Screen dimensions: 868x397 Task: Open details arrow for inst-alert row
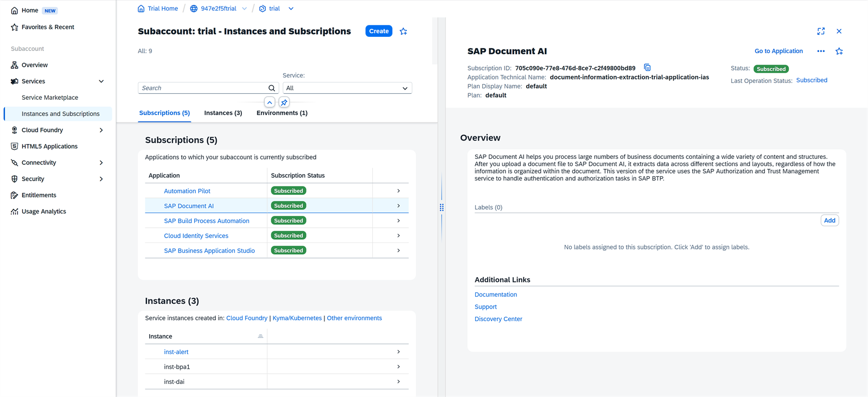(x=399, y=352)
